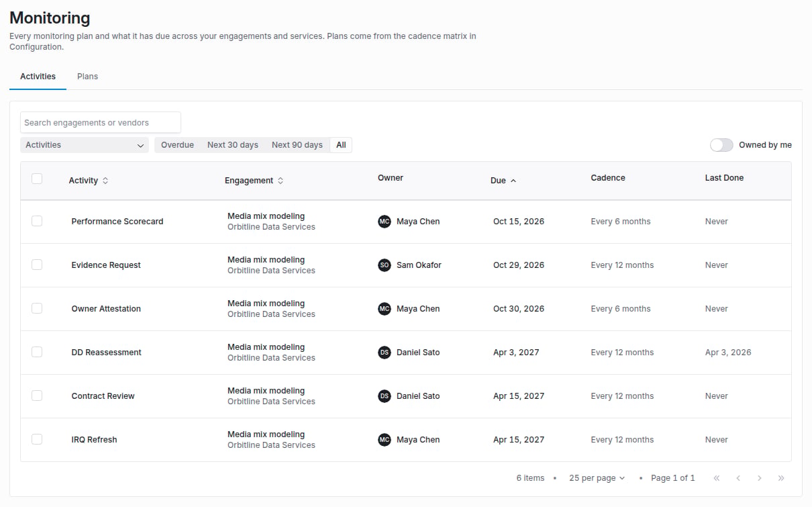Open the IRQ Refresh activity
812x507 pixels.
pyautogui.click(x=95, y=440)
